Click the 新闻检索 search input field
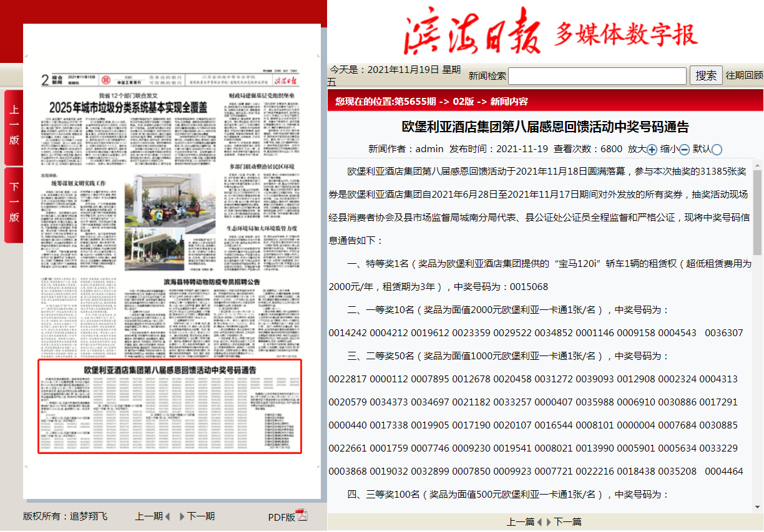Viewport: 764px width, 532px height. pyautogui.click(x=597, y=76)
